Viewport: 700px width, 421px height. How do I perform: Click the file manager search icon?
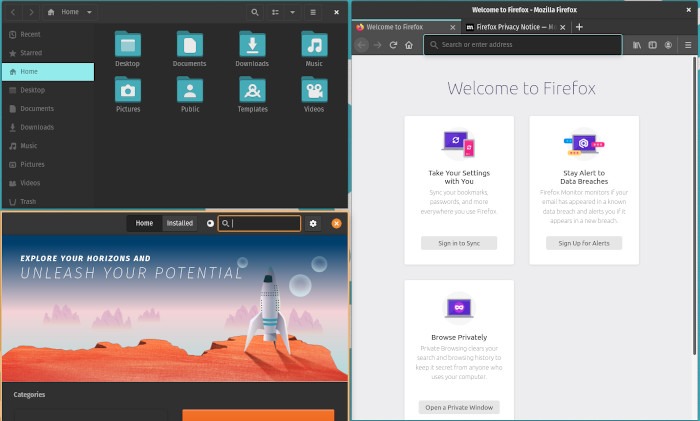point(254,12)
